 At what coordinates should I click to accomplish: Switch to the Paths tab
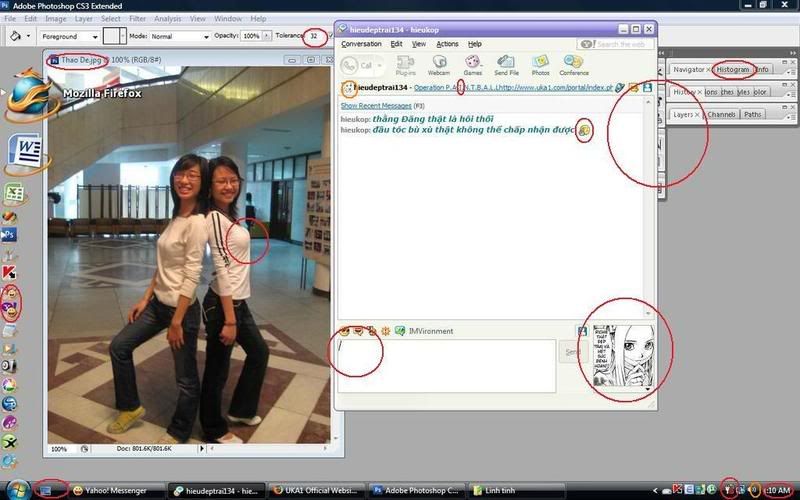pos(753,115)
